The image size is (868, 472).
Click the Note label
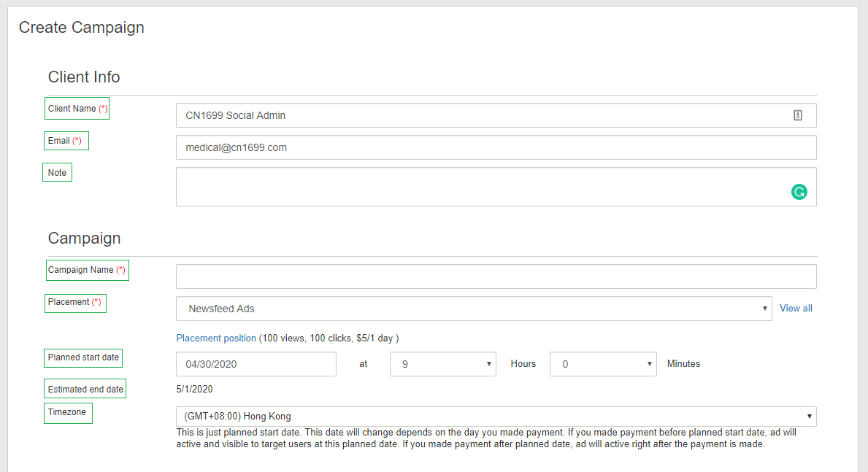point(57,173)
